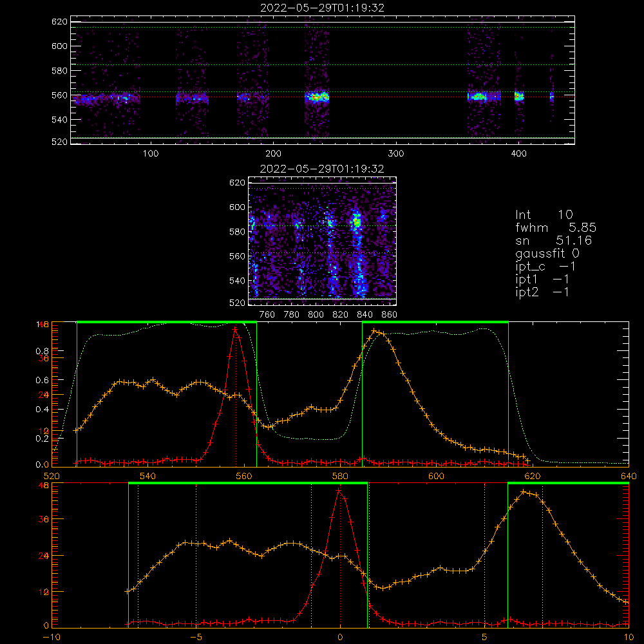
Task: Click the orange "540" x-axis label of the profile plot
Action: pos(148,476)
